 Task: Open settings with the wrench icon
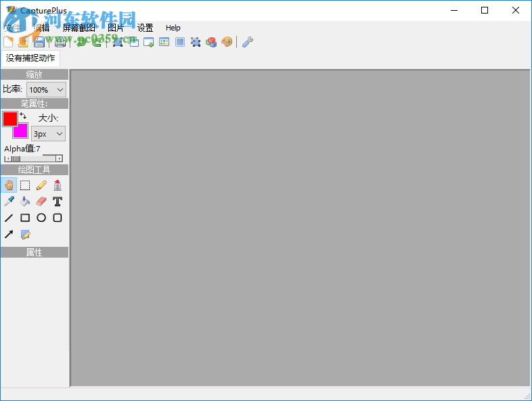[x=248, y=42]
